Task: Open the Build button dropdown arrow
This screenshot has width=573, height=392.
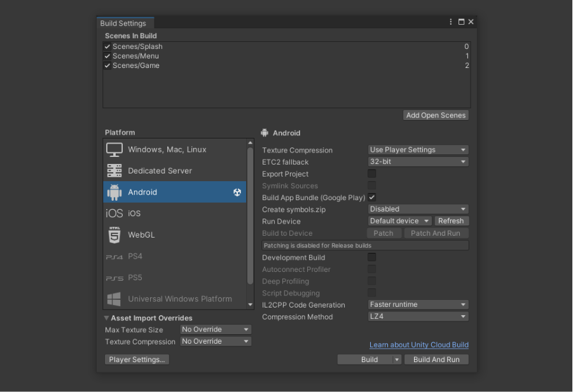Action: pos(397,360)
